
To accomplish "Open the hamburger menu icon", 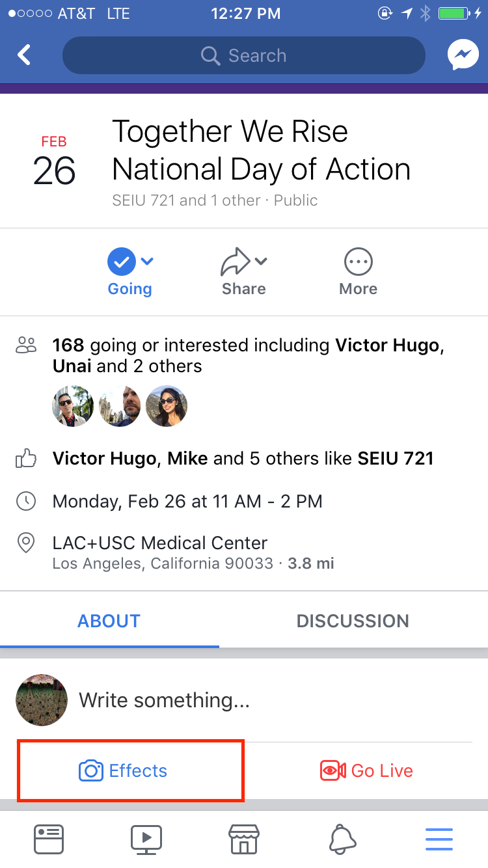I will click(x=439, y=839).
